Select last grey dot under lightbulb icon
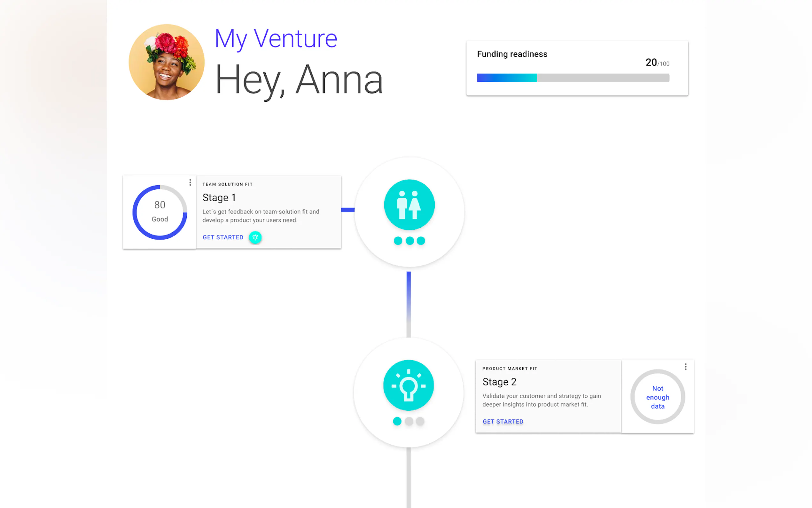Viewport: 812px width, 508px height. pos(420,421)
